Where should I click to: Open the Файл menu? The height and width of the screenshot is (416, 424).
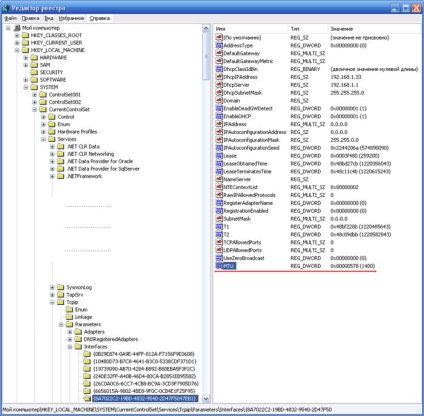point(10,18)
